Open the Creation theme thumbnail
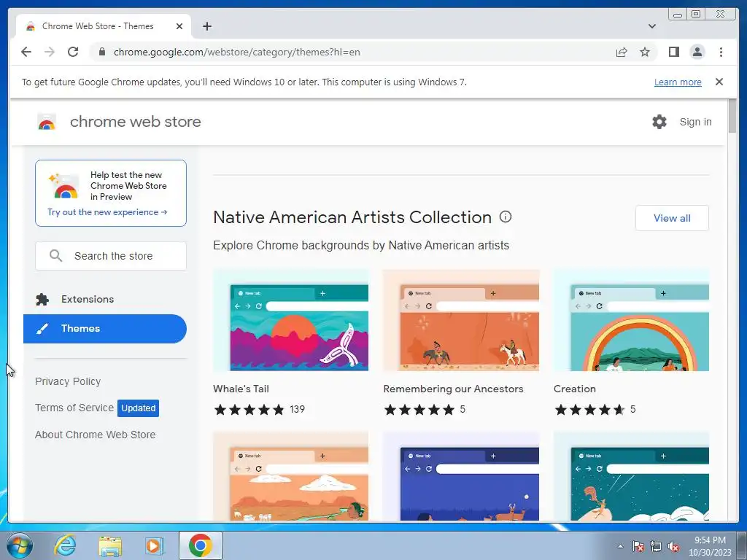 [631, 321]
